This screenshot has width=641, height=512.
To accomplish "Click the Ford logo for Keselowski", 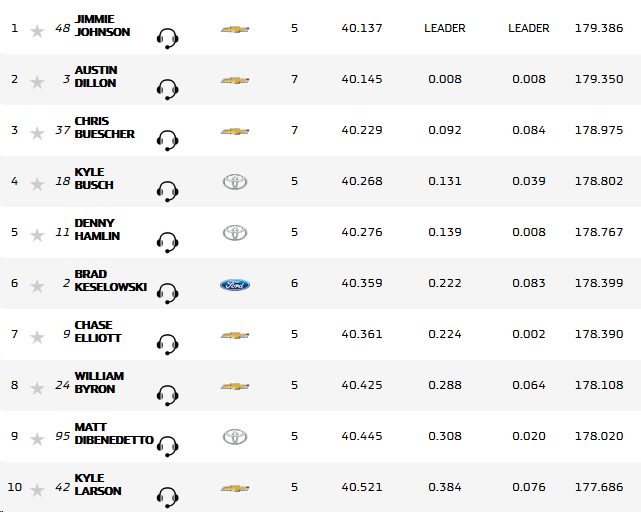I will coord(235,284).
